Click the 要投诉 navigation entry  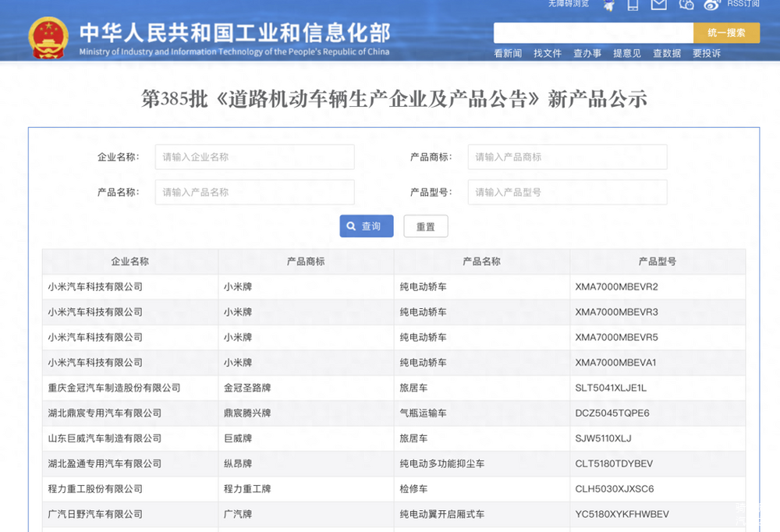click(707, 53)
